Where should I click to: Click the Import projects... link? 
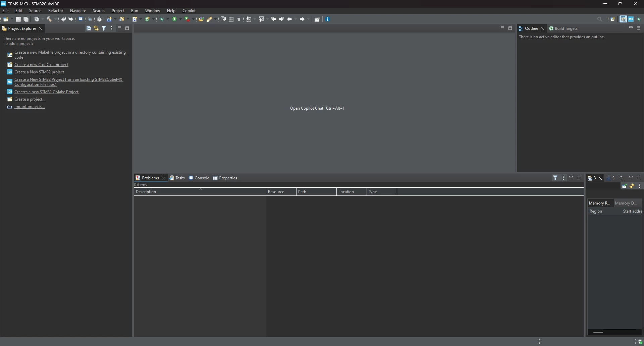point(30,107)
